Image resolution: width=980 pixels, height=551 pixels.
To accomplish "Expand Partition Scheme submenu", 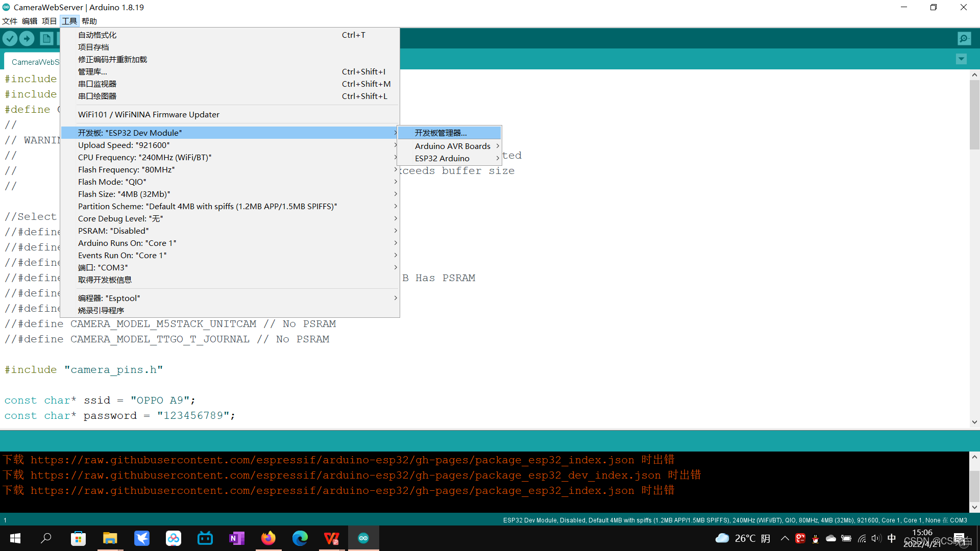I will (x=230, y=206).
